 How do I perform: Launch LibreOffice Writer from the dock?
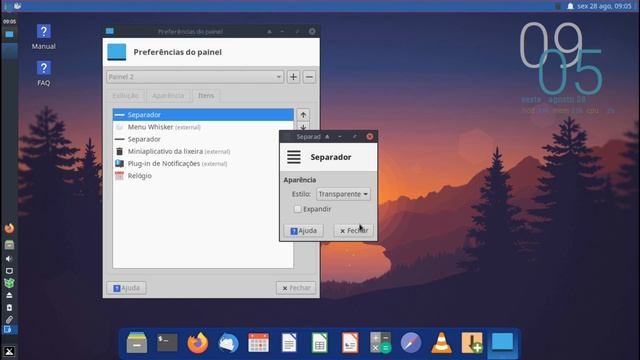point(289,342)
